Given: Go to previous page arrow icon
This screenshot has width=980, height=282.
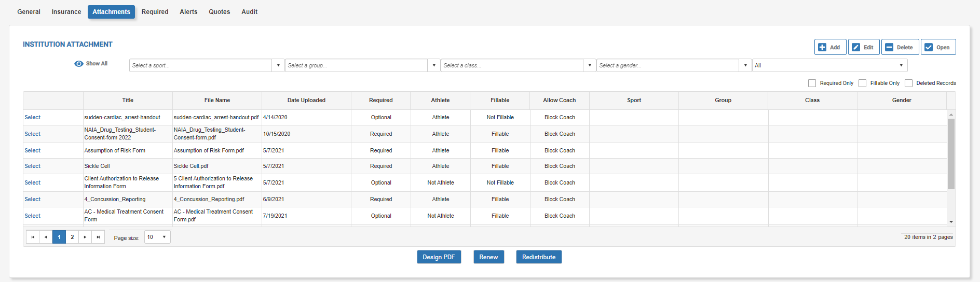Looking at the screenshot, I should click(x=46, y=237).
